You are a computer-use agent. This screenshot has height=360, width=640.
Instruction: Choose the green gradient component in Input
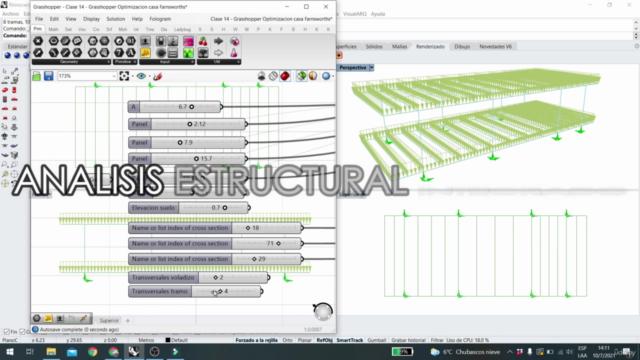point(188,53)
